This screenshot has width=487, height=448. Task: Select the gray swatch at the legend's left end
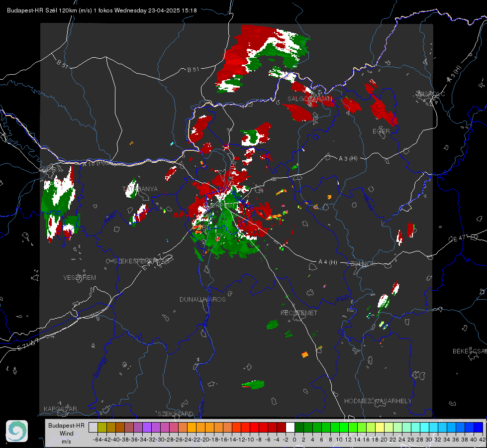tap(93, 428)
